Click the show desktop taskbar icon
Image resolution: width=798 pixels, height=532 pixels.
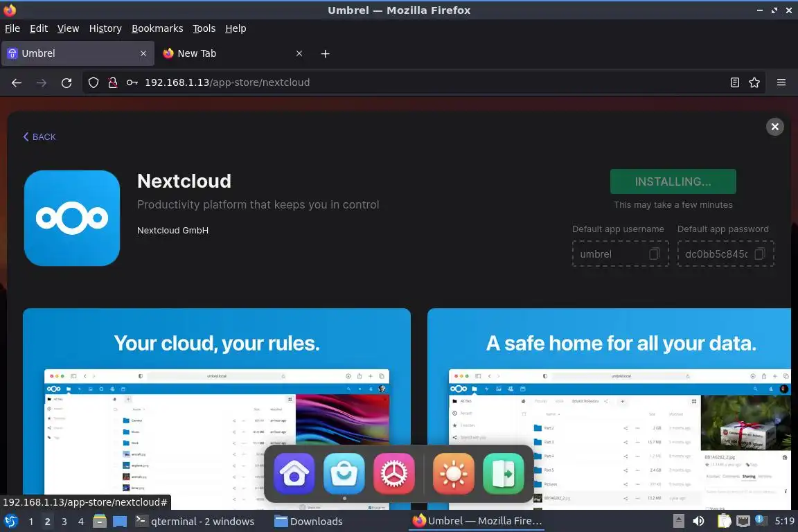tap(120, 522)
